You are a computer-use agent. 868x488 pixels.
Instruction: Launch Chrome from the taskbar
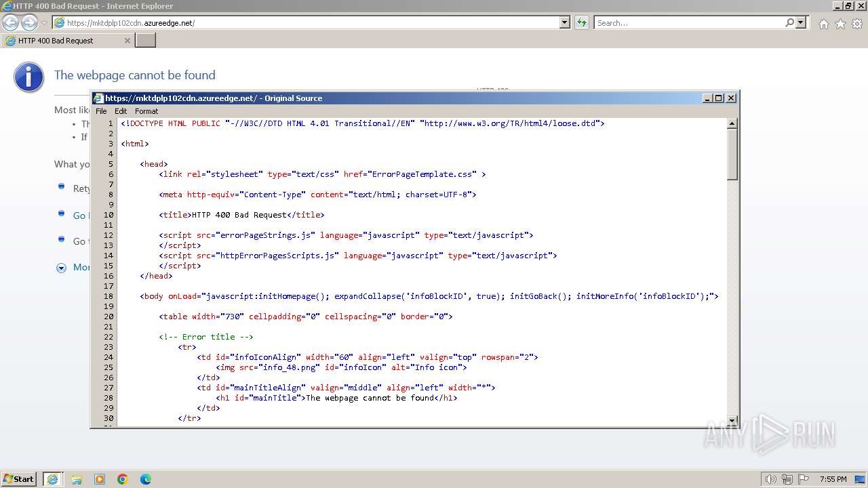123,479
